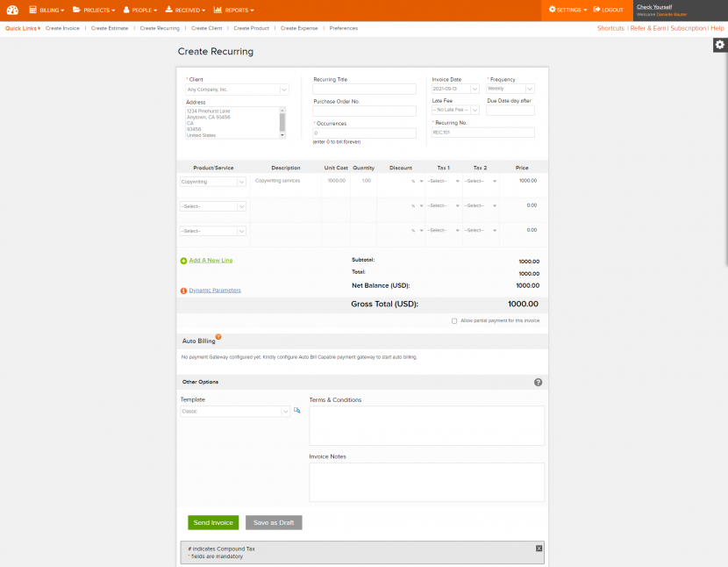Click the CloudBooks home logo
This screenshot has height=567, width=728.
[11, 10]
